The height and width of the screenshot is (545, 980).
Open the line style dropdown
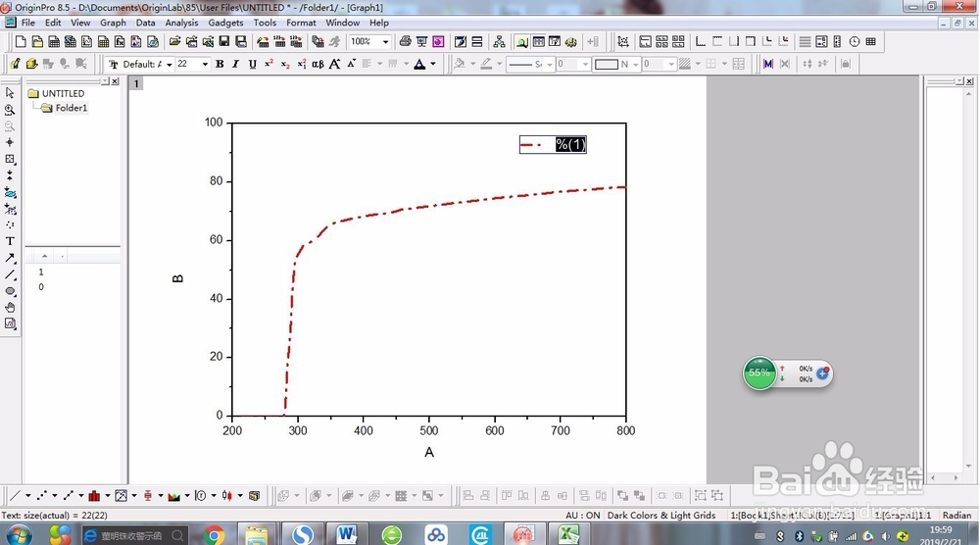(550, 64)
